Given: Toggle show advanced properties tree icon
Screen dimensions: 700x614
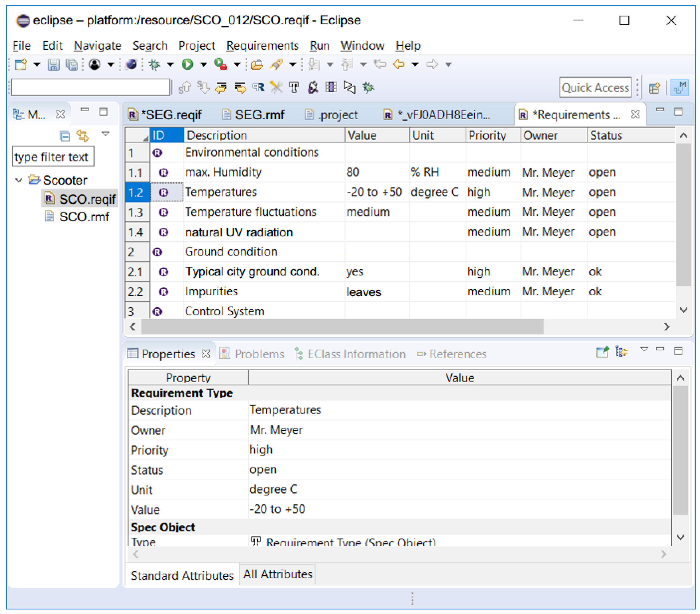Looking at the screenshot, I should (x=621, y=352).
